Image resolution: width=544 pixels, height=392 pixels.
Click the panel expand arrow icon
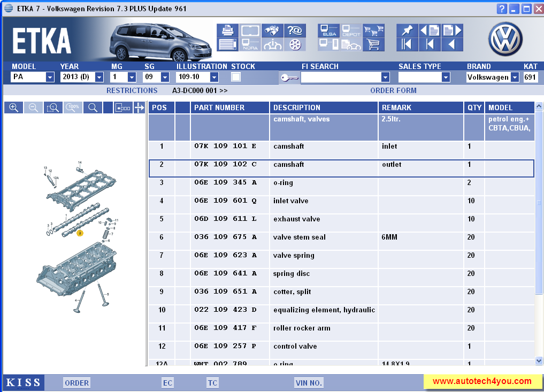[139, 107]
